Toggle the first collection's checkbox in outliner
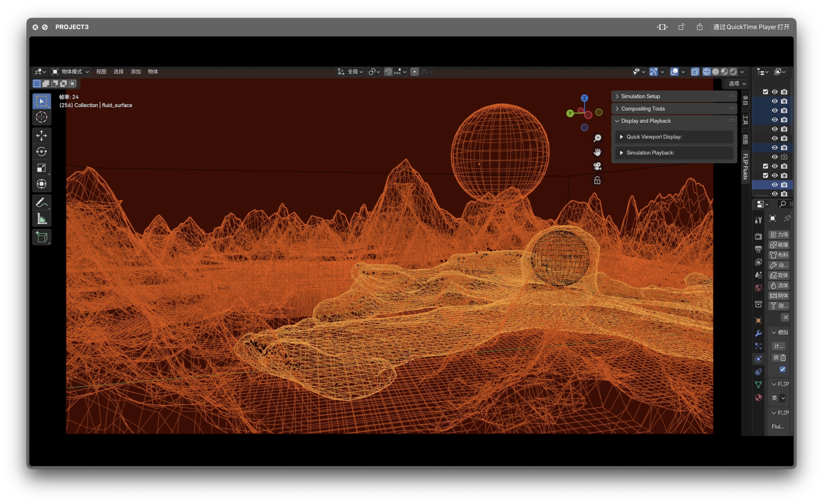 [x=765, y=92]
